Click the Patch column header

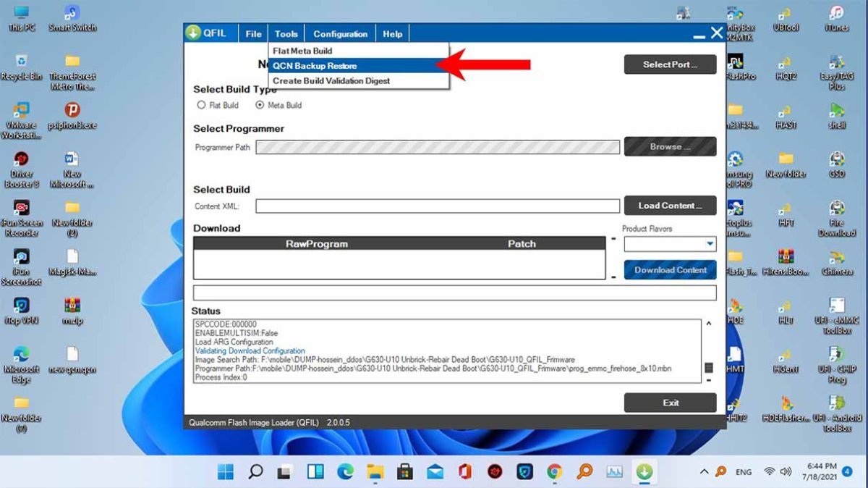[x=522, y=244]
